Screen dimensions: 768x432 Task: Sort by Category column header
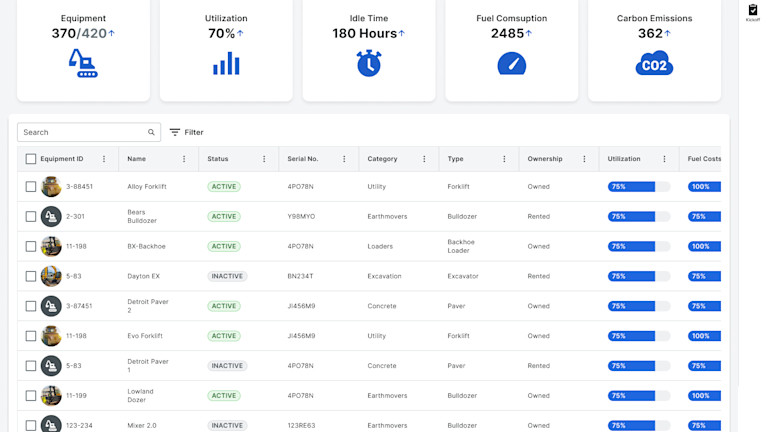click(383, 159)
